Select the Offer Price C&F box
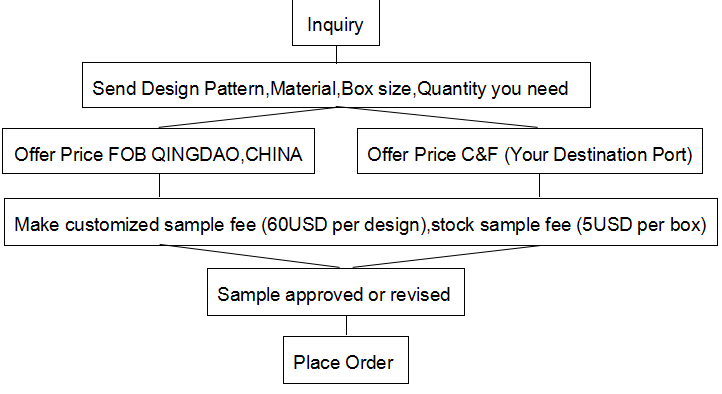Image resolution: width=722 pixels, height=394 pixels. click(530, 151)
